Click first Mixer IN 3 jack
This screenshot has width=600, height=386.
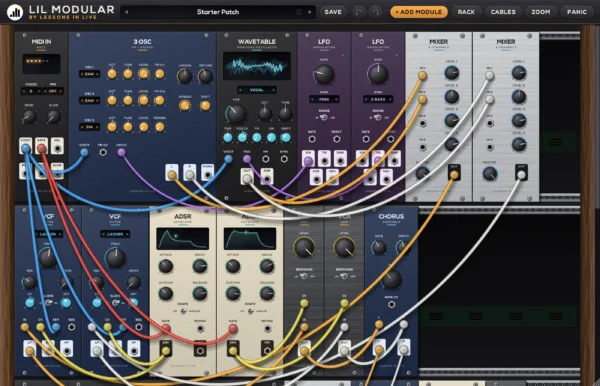click(x=422, y=123)
